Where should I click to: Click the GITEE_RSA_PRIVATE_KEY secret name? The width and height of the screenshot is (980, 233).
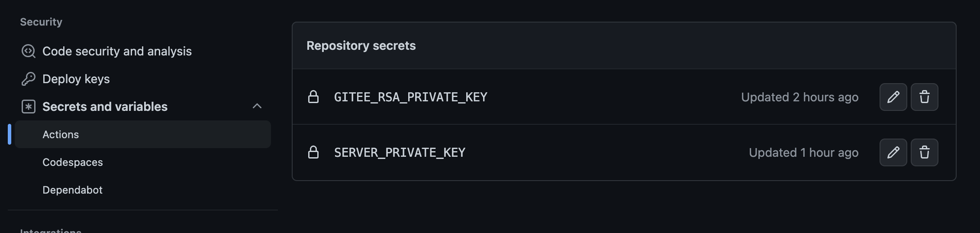pyautogui.click(x=410, y=97)
